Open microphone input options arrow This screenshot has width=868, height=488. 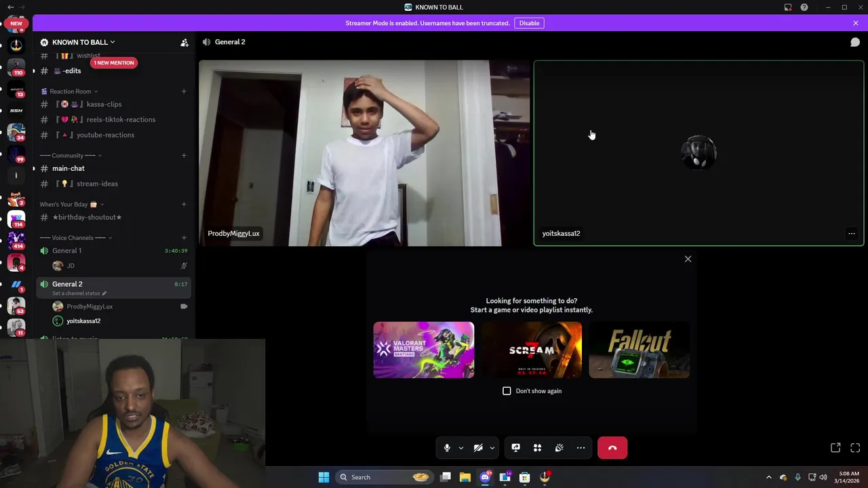[x=461, y=448]
